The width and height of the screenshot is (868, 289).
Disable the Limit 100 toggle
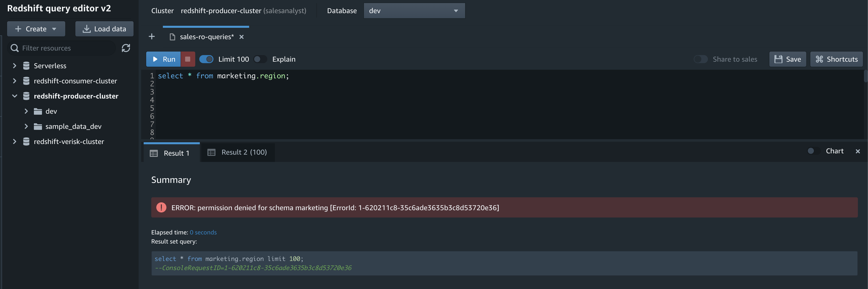[206, 59]
